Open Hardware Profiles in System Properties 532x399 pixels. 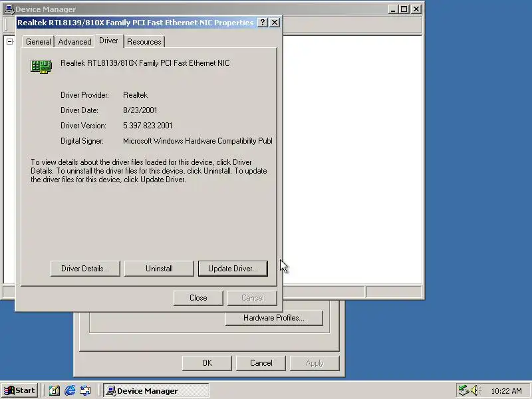pyautogui.click(x=274, y=318)
